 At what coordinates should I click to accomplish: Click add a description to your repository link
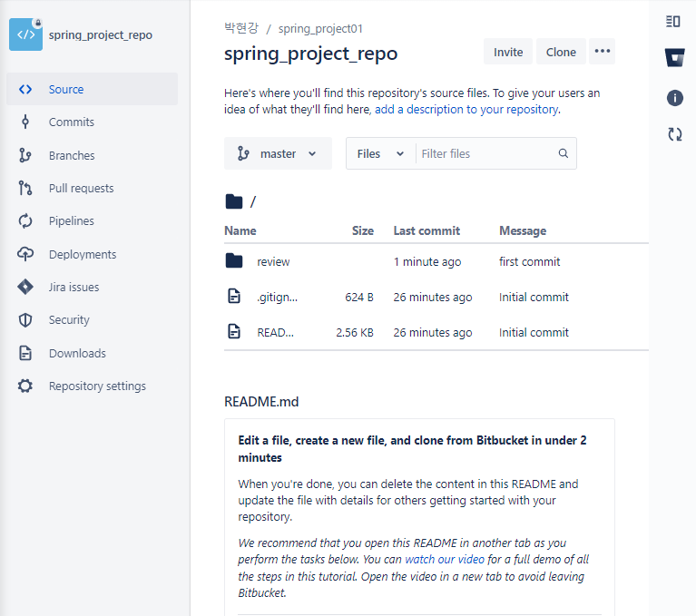(x=466, y=109)
